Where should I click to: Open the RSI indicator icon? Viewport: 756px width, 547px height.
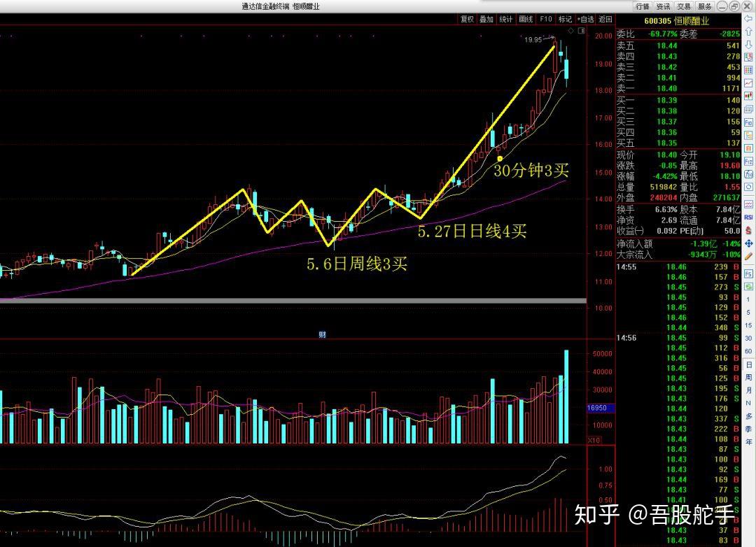pos(748,217)
